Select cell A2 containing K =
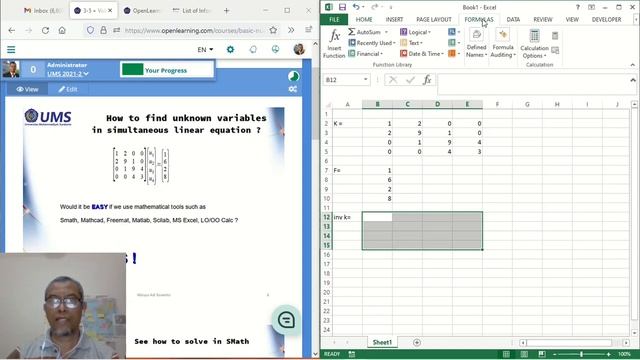Image resolution: width=640 pixels, height=360 pixels. 347,123
